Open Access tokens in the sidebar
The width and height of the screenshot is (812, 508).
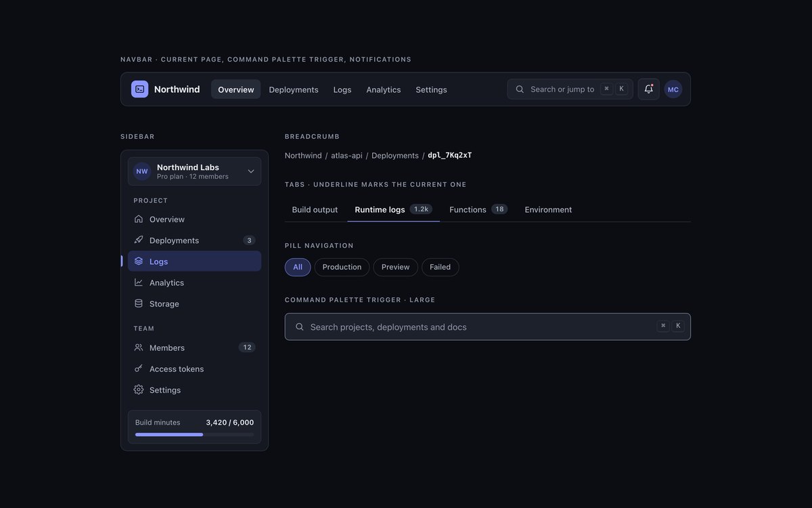pyautogui.click(x=194, y=368)
